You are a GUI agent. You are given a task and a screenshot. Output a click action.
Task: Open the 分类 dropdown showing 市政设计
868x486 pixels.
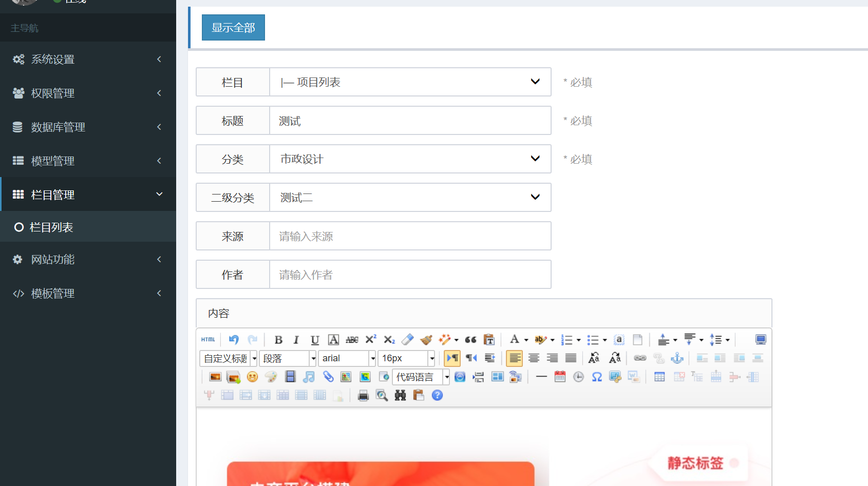pyautogui.click(x=410, y=159)
